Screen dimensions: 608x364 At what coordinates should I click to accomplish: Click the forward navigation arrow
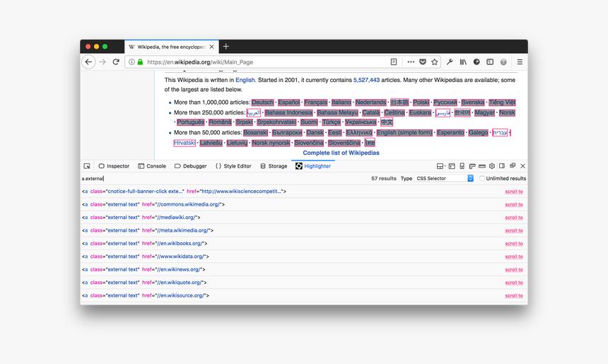click(x=103, y=62)
